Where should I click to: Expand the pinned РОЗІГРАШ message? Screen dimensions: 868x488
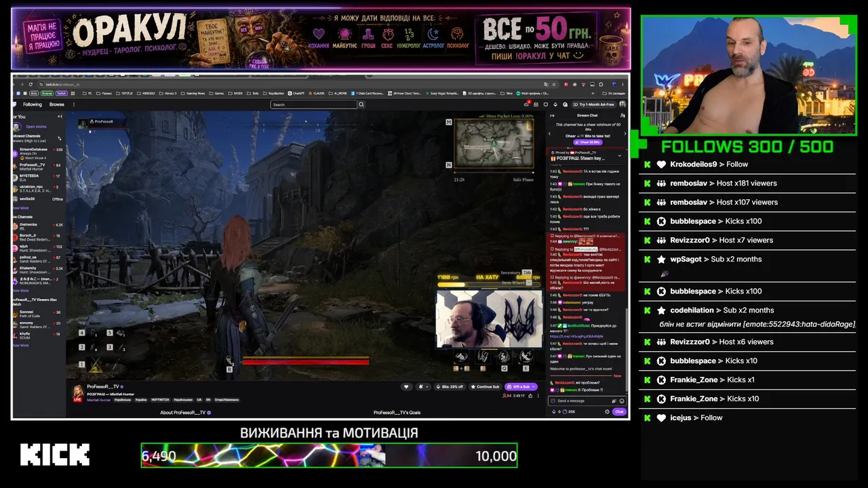(618, 155)
